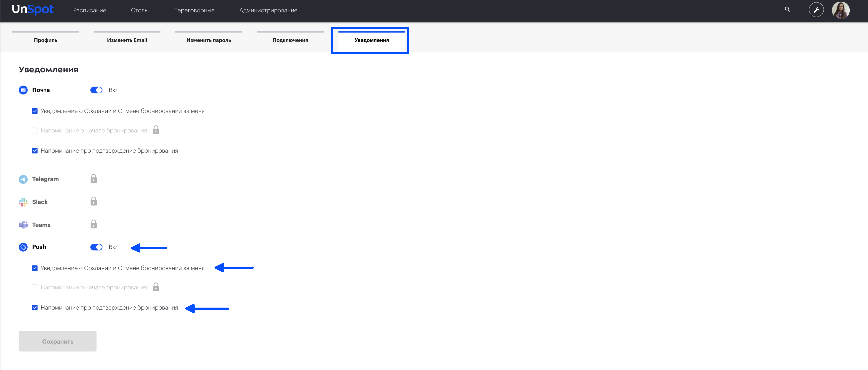Uncheck Push creation and cancellation notification
Viewport: 868px width, 370px height.
(x=35, y=268)
